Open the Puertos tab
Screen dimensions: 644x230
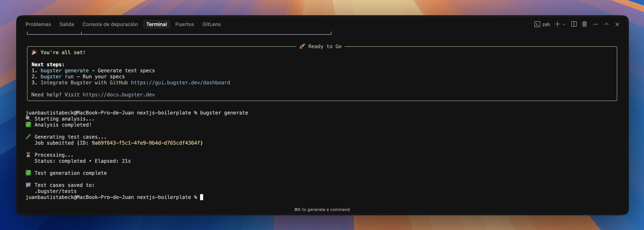point(184,24)
